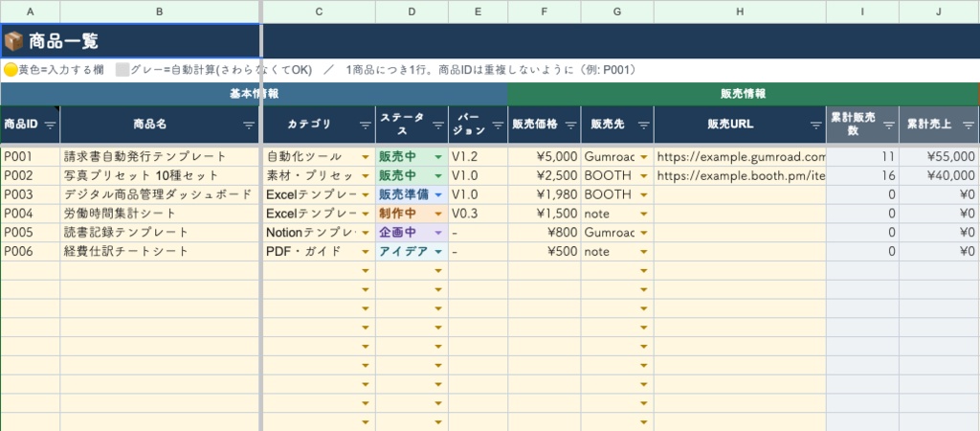Image resolution: width=980 pixels, height=431 pixels.
Task: Select デジタル商品管理ダッシュボード cell
Action: pos(160,194)
